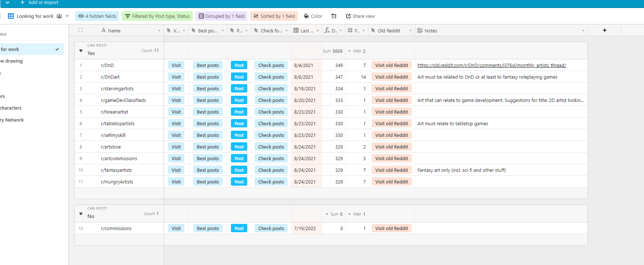
Task: Click Visit button for r/commissions
Action: tap(176, 228)
